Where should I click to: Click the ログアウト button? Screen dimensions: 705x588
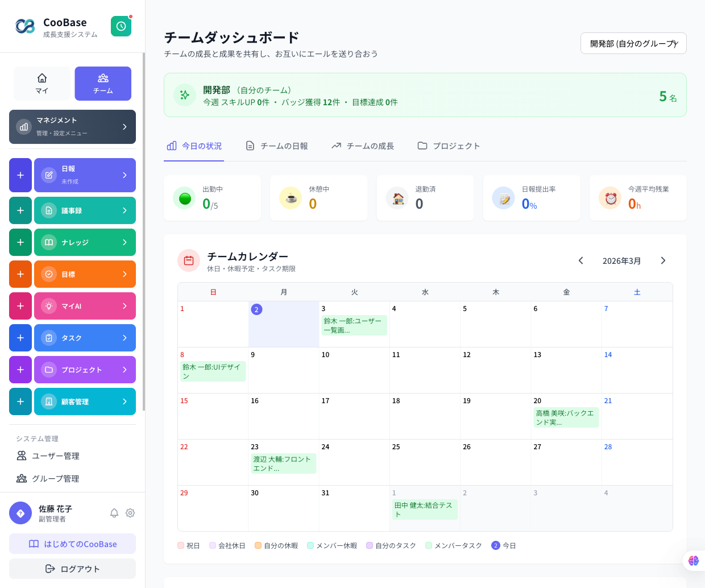click(x=72, y=569)
